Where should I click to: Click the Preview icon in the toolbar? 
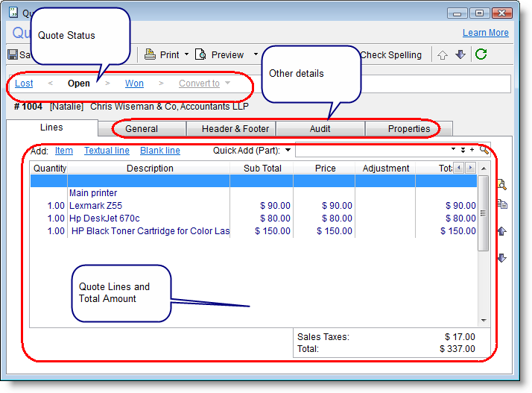pyautogui.click(x=200, y=54)
